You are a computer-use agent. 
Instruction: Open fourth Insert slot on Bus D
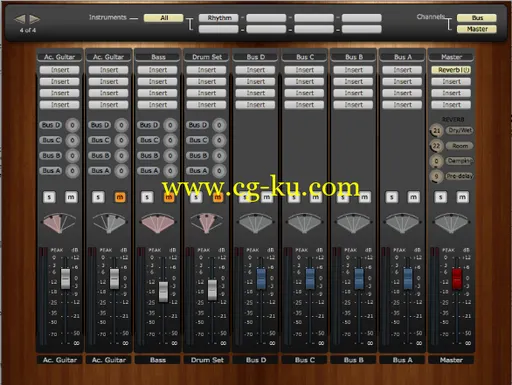point(256,105)
